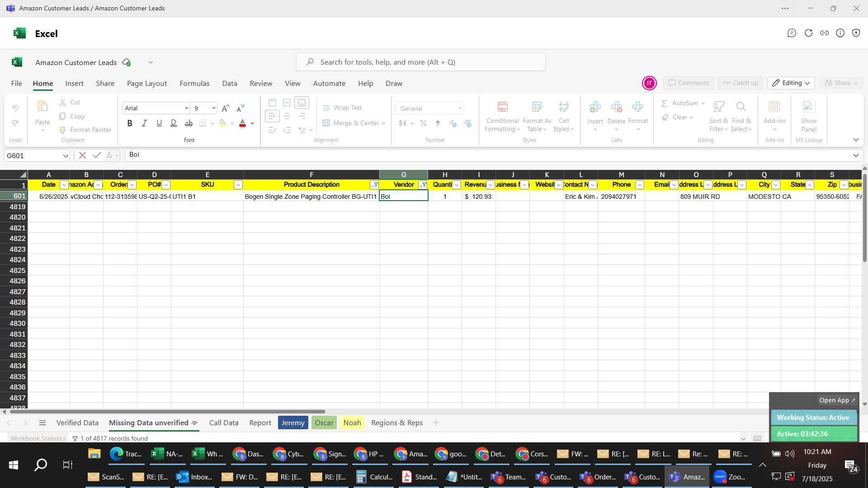
Task: Click the Paste clipboard icon
Action: click(x=42, y=107)
